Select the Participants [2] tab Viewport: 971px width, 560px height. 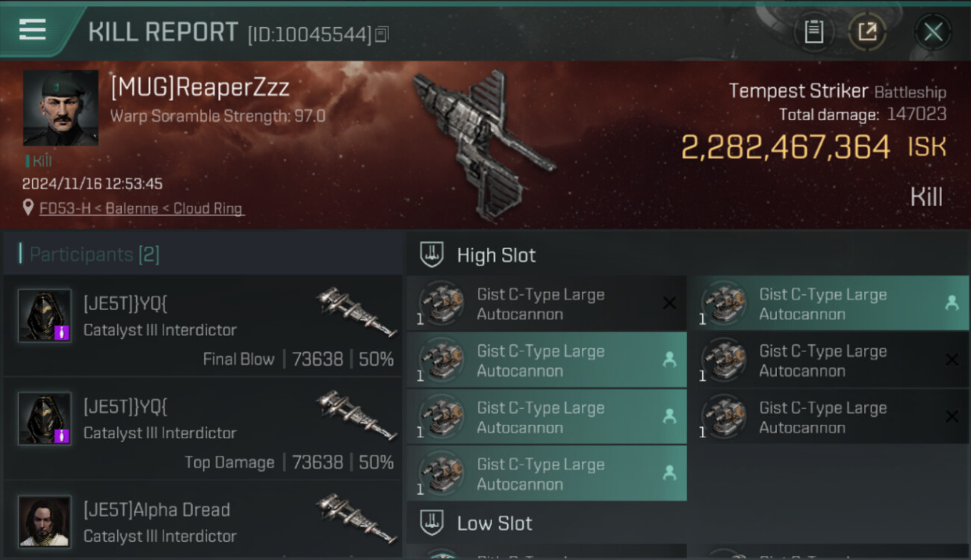click(x=94, y=255)
